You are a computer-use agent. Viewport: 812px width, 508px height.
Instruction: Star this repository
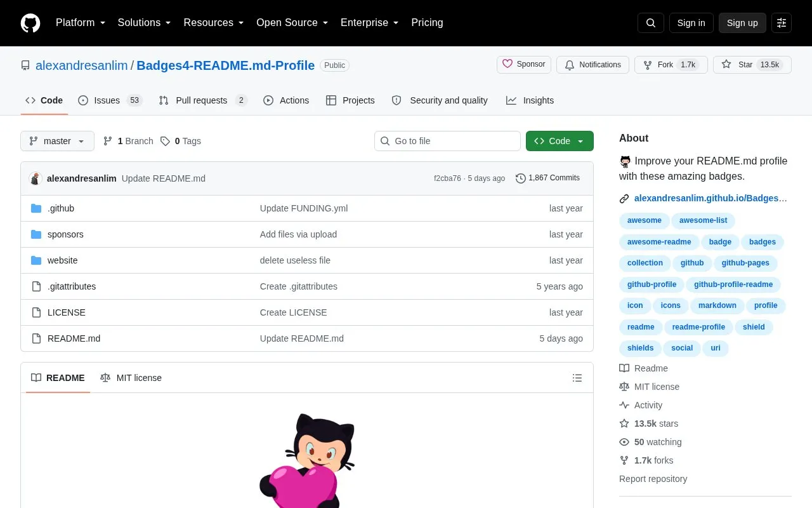point(752,65)
